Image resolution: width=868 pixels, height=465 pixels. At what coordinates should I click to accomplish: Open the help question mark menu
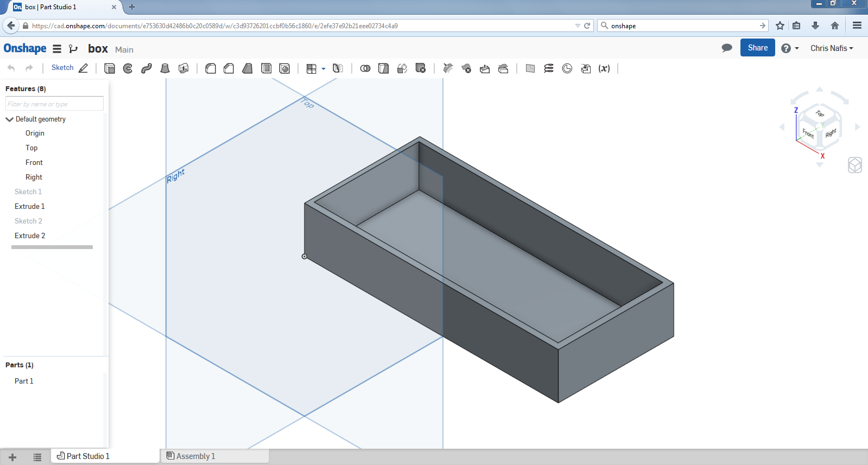click(790, 48)
